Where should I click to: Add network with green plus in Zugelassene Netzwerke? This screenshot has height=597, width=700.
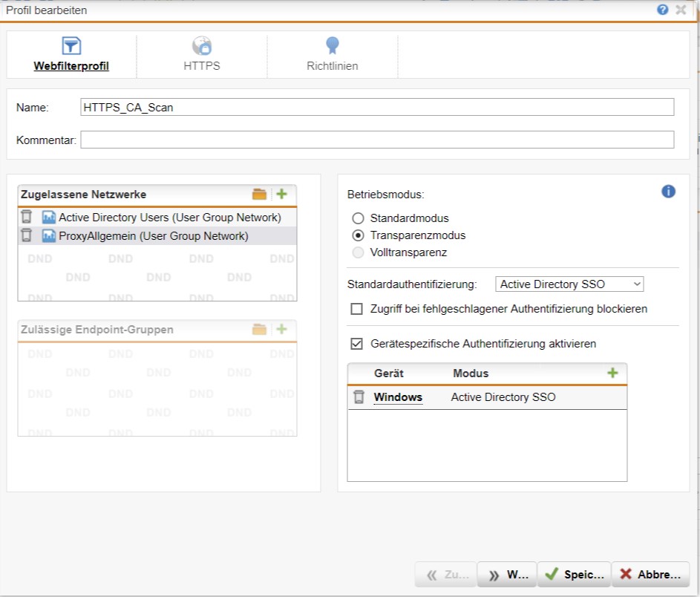(x=281, y=195)
